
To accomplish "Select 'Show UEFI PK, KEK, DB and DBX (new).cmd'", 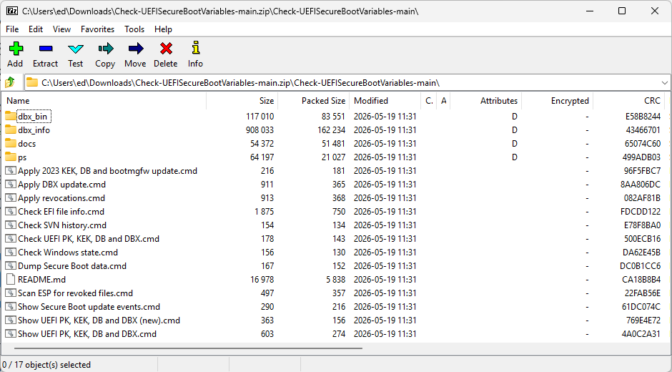I will pos(99,321).
